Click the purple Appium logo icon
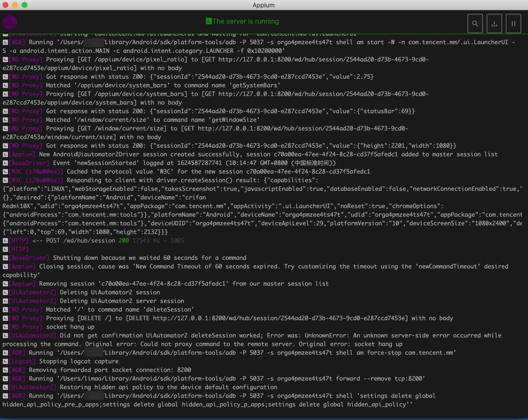Screen dimensions: 528x420 pyautogui.click(x=10, y=22)
